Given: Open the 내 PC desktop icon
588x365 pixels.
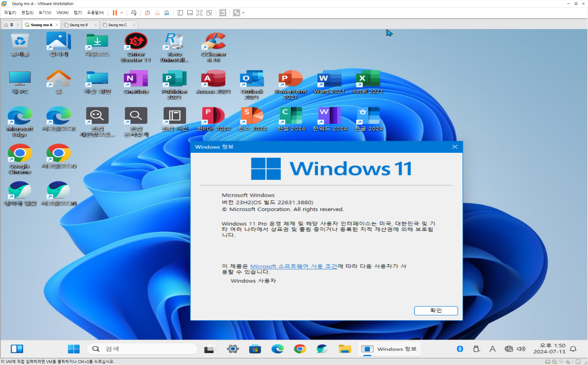Looking at the screenshot, I should 20,82.
